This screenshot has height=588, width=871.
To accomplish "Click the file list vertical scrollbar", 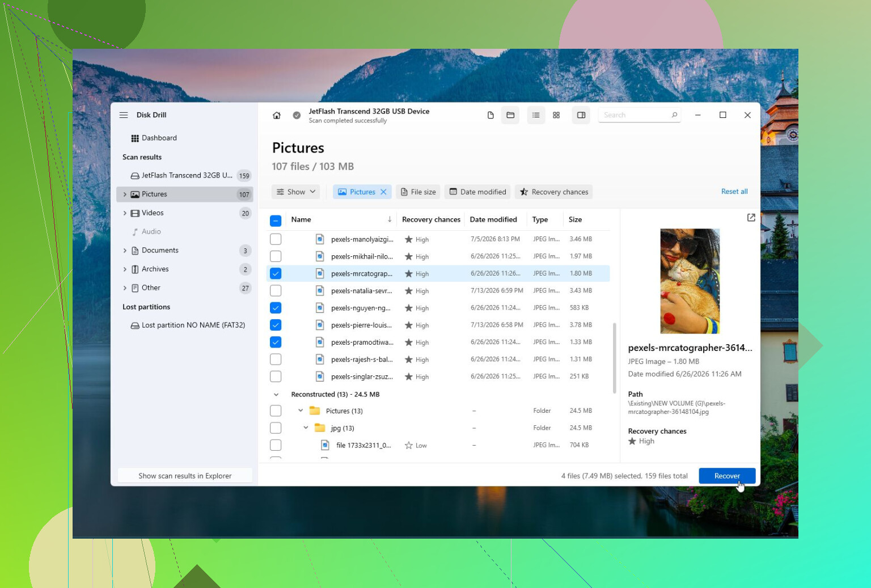I will coord(614,358).
